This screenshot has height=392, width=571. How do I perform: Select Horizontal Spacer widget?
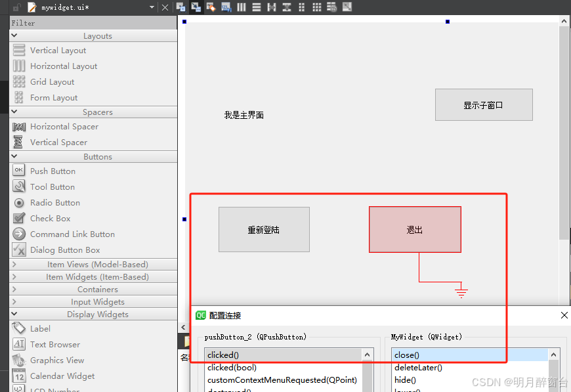click(93, 127)
